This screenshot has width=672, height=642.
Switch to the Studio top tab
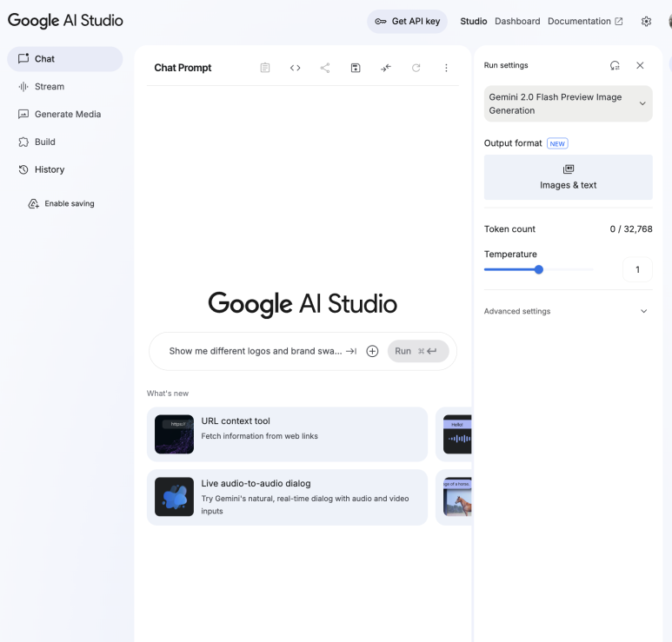click(x=474, y=22)
